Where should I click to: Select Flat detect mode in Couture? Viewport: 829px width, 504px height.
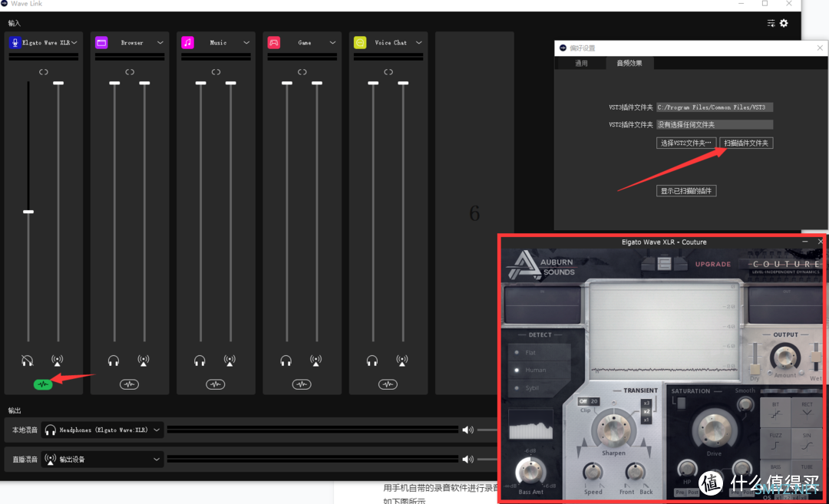click(x=530, y=352)
